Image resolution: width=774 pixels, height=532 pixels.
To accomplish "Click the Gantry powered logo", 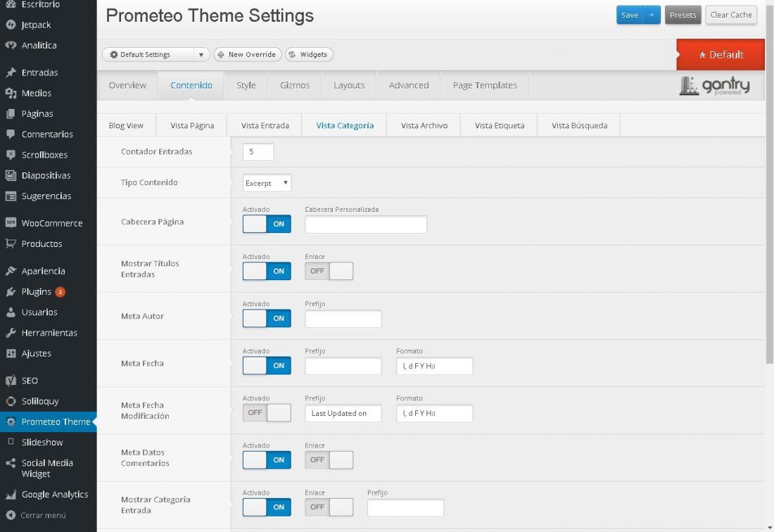I will (x=715, y=86).
